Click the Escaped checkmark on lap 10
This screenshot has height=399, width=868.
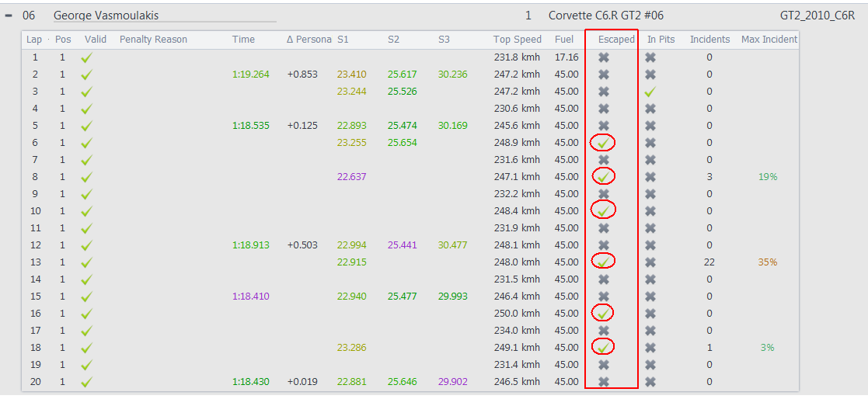tap(603, 211)
